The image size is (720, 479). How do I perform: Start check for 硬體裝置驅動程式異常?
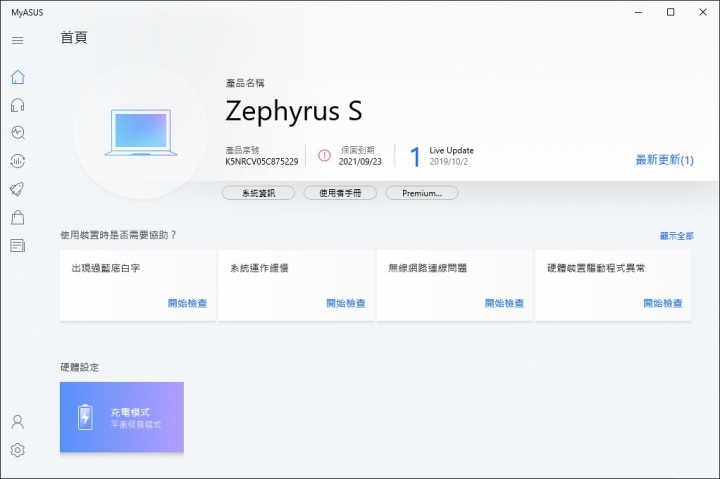click(x=663, y=303)
